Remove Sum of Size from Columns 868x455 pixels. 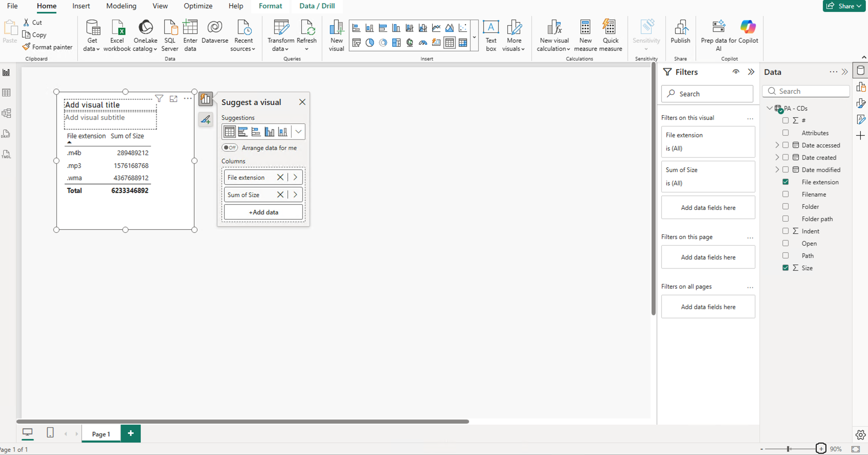(x=280, y=195)
